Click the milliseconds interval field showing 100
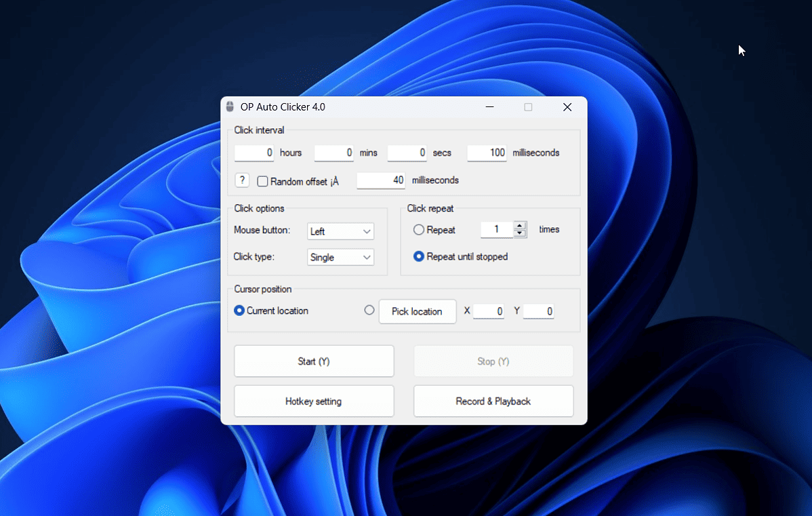This screenshot has width=812, height=516. pos(487,153)
